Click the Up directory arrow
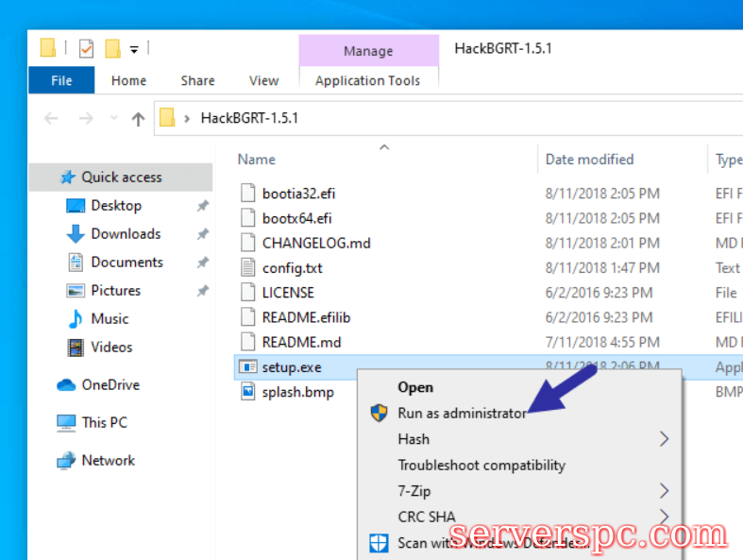Image resolution: width=743 pixels, height=560 pixels. (138, 118)
